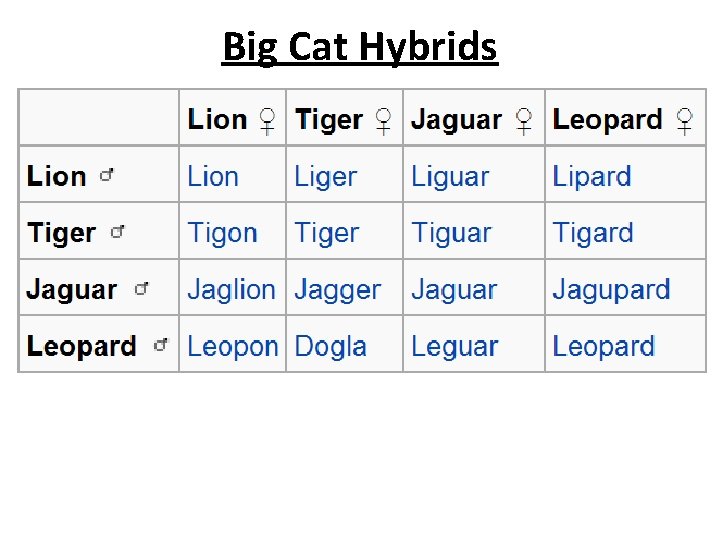
Task: Open the Dogla link
Action: click(330, 347)
